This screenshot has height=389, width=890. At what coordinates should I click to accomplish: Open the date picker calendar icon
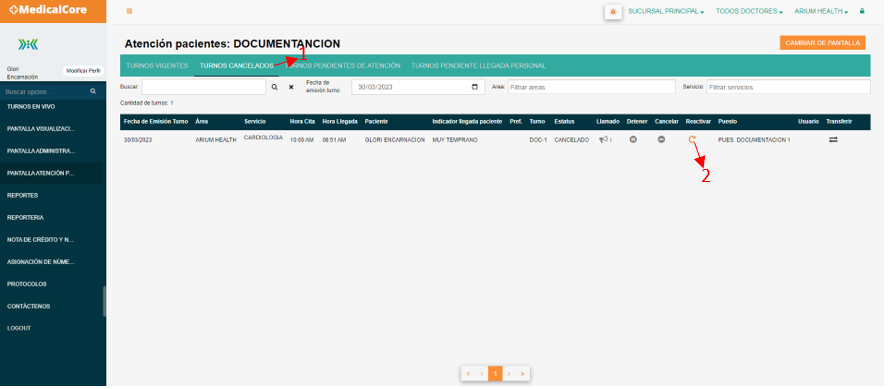(475, 87)
